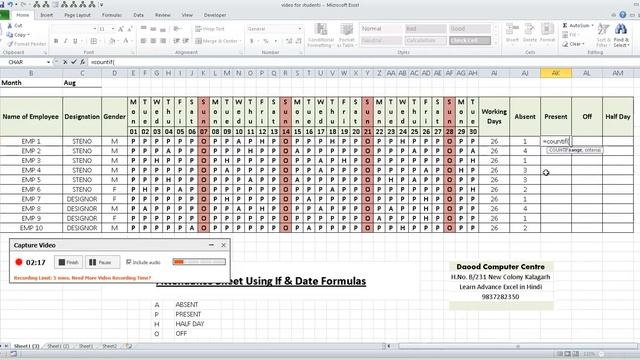This screenshot has width=640, height=360.
Task: Select the Format Painter brush
Action: point(10,44)
